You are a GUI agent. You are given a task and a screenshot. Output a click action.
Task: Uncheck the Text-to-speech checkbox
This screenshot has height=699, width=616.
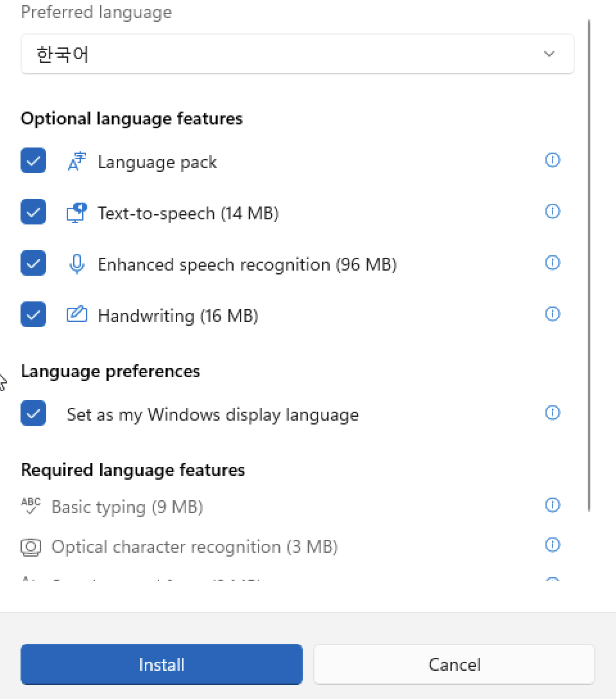tap(33, 212)
